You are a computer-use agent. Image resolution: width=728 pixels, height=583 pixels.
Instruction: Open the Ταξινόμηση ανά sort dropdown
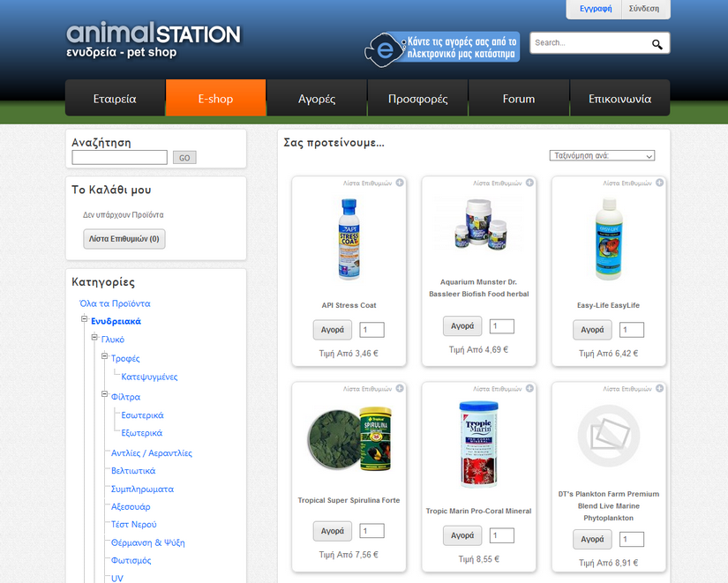[602, 156]
